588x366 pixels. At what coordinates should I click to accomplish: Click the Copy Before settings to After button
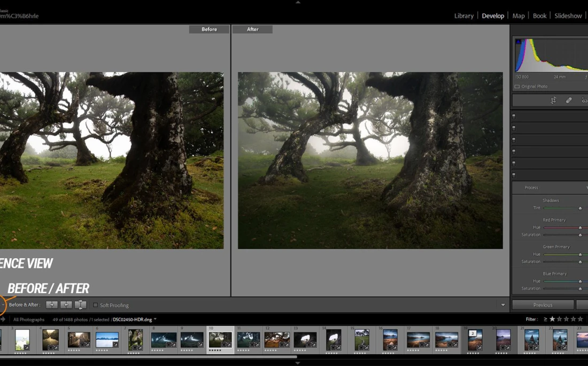click(x=52, y=305)
